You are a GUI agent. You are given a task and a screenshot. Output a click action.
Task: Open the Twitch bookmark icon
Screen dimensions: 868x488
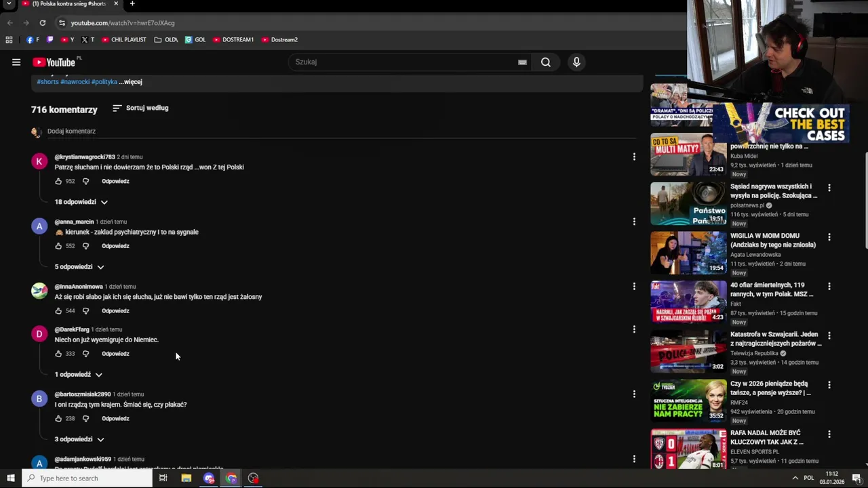50,40
